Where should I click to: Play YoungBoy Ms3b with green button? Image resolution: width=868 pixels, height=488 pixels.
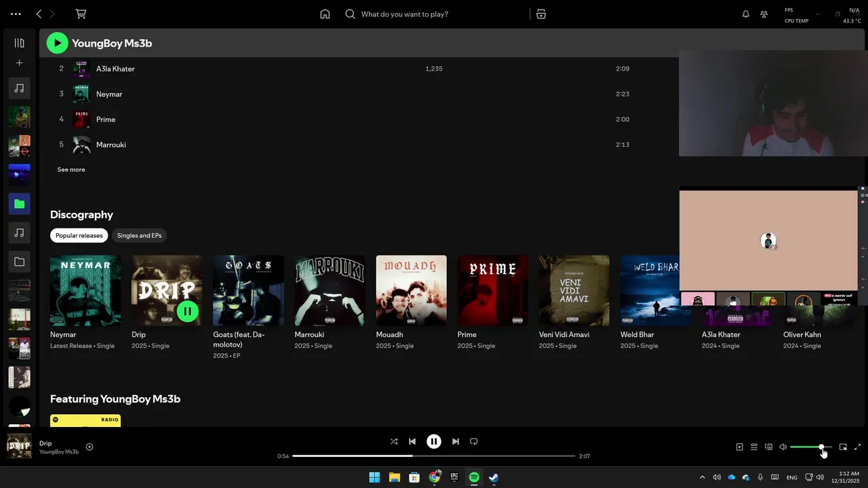[57, 43]
